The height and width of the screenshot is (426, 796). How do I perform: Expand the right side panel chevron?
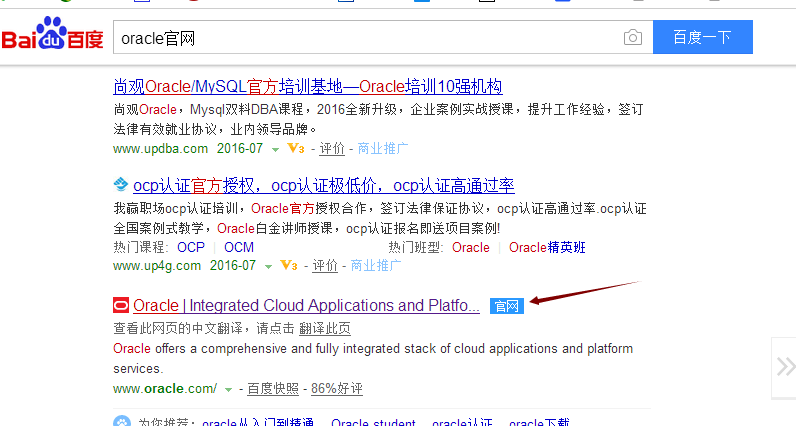pyautogui.click(x=785, y=366)
